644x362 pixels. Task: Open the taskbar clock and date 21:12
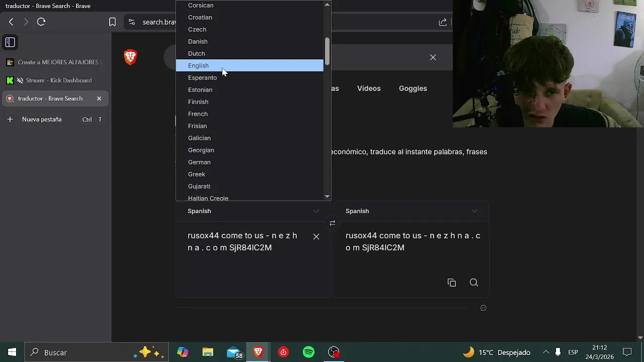pos(600,352)
